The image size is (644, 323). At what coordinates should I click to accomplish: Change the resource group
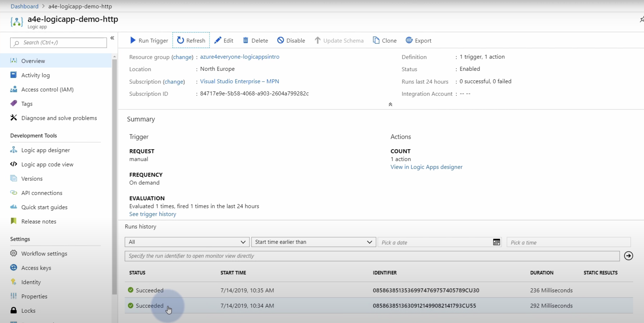point(182,57)
